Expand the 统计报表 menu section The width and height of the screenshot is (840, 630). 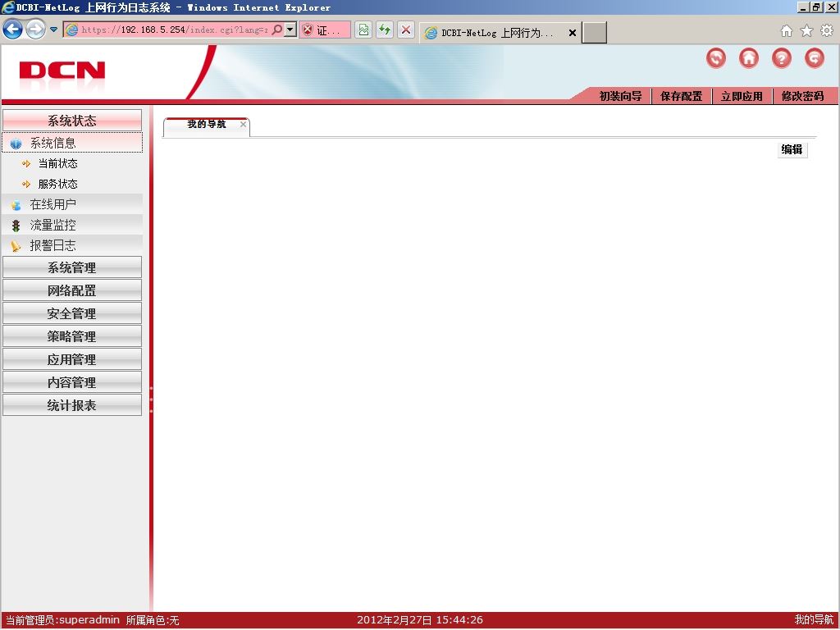[72, 405]
